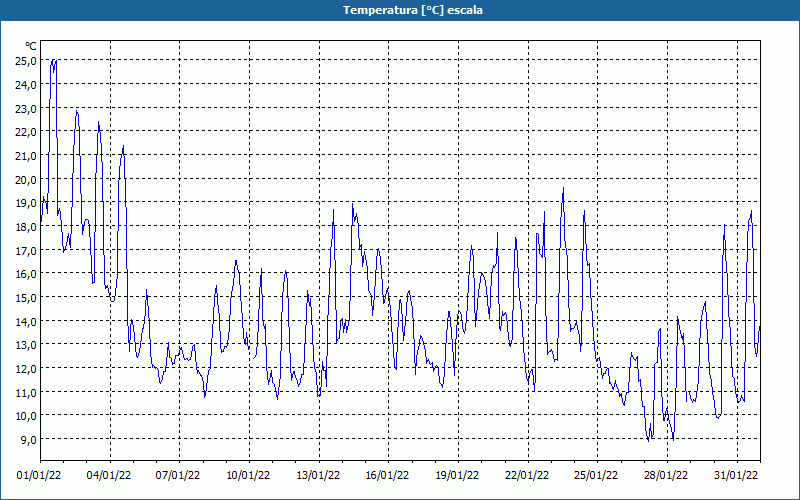Click the 07/01/22 date label

coord(178,476)
